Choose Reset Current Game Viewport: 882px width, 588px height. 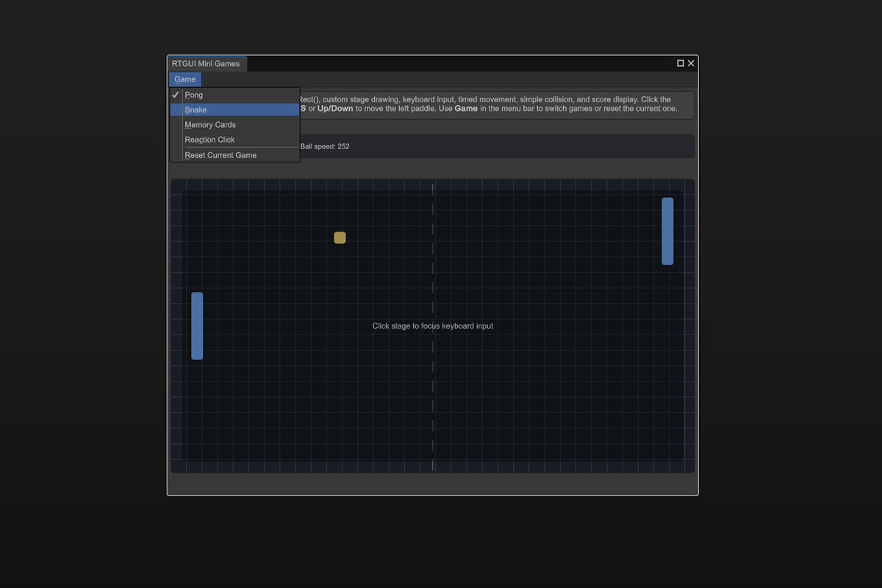coord(234,155)
